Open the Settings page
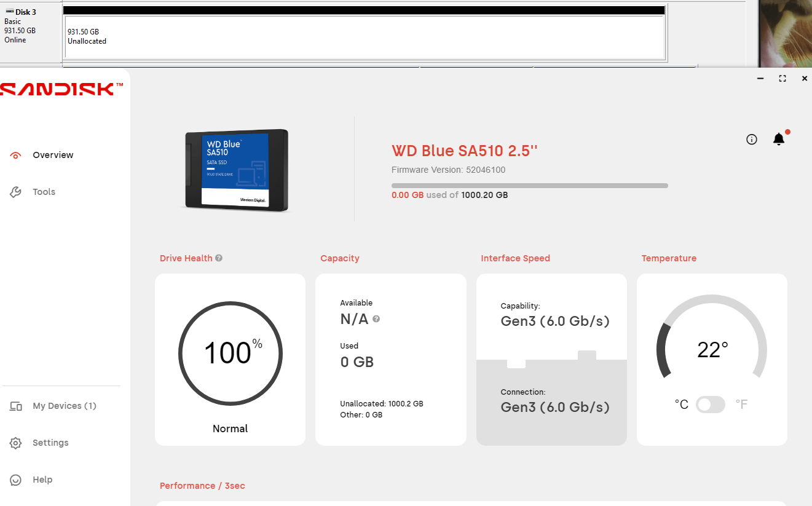The image size is (812, 506). click(50, 443)
